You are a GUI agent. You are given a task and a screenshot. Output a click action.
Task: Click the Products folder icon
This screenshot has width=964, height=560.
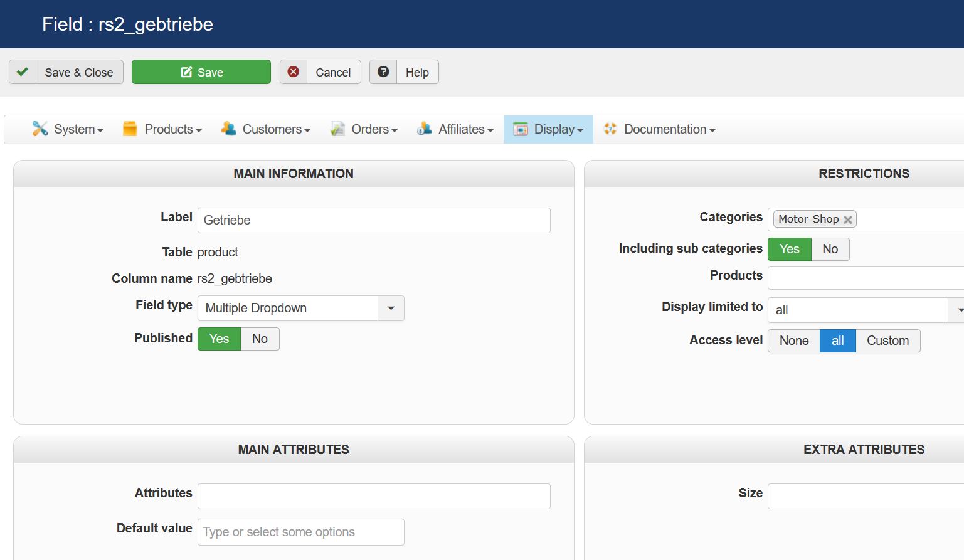130,129
